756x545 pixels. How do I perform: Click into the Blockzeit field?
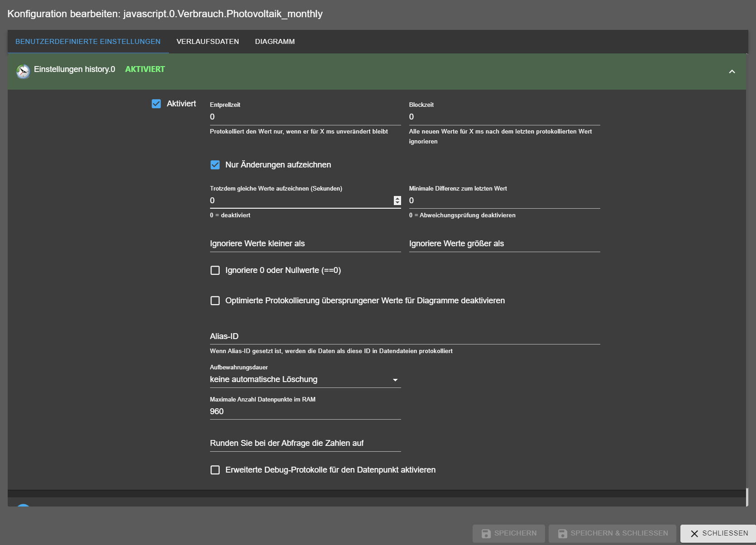coord(504,117)
